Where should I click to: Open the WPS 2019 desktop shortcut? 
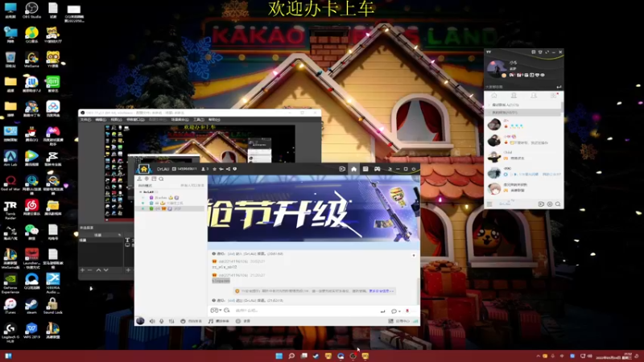(31, 331)
